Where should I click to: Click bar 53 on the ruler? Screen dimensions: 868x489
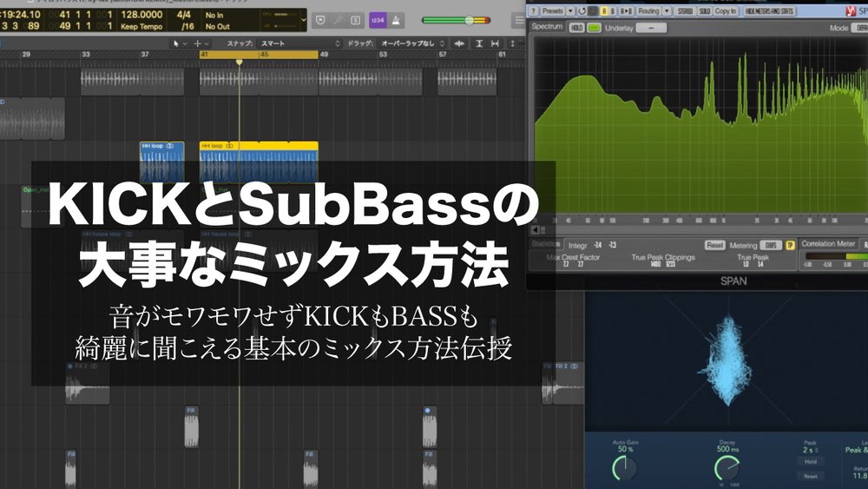pyautogui.click(x=383, y=54)
